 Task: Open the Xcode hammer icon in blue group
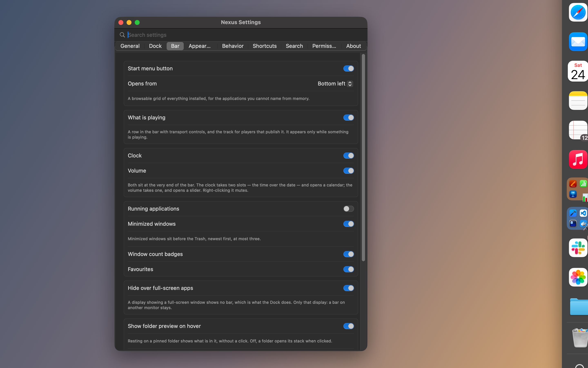[573, 213]
